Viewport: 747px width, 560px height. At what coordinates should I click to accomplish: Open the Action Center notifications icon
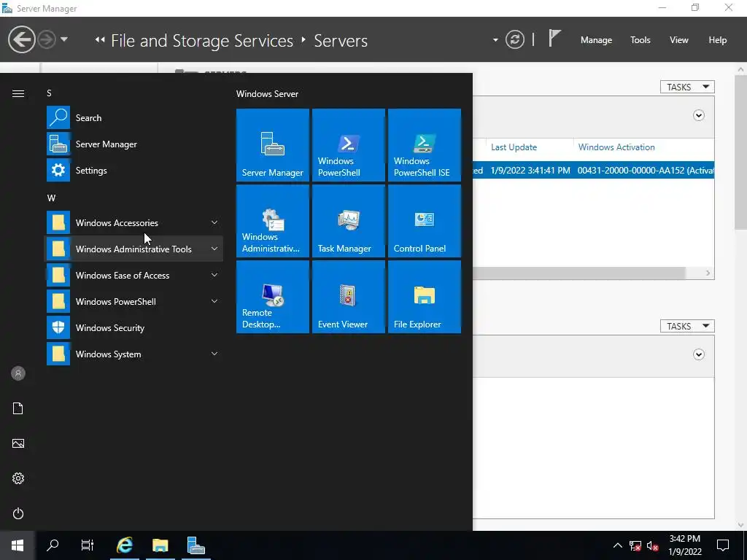(723, 545)
